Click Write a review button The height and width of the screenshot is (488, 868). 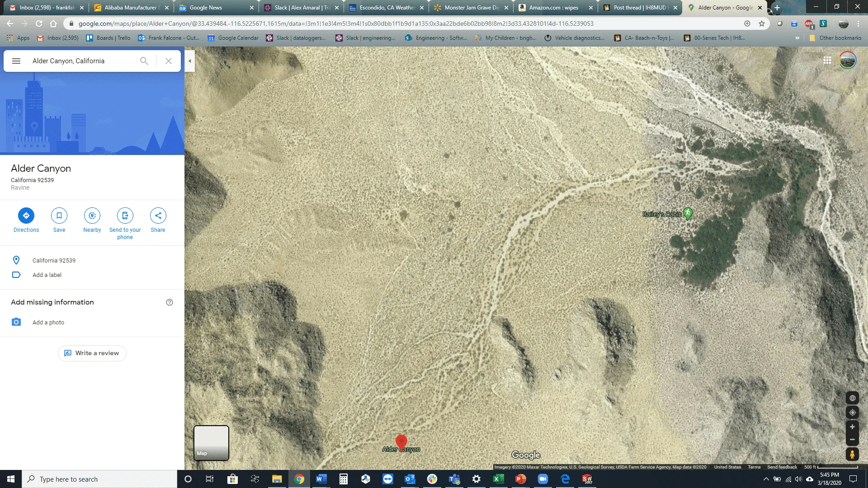click(x=92, y=353)
